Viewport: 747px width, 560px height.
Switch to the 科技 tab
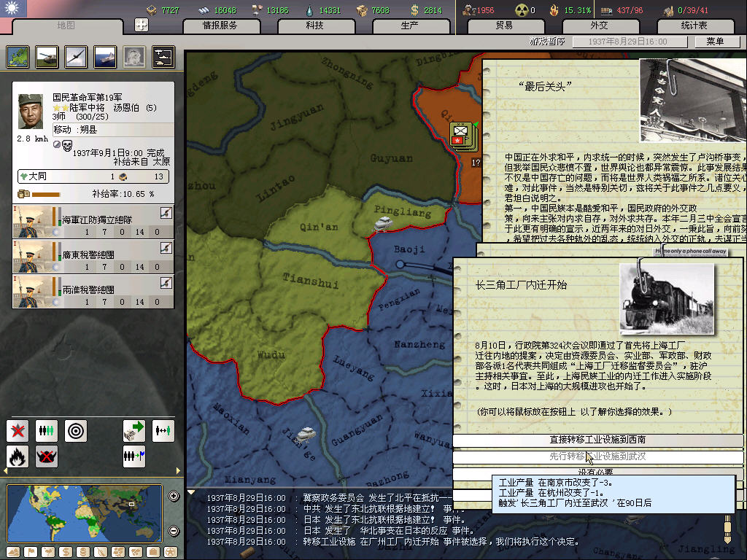315,26
